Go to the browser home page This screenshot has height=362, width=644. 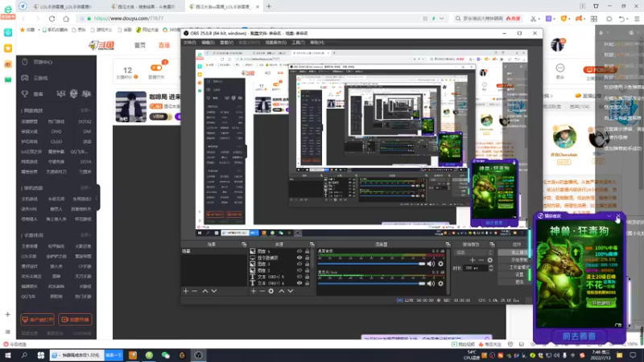point(66,19)
